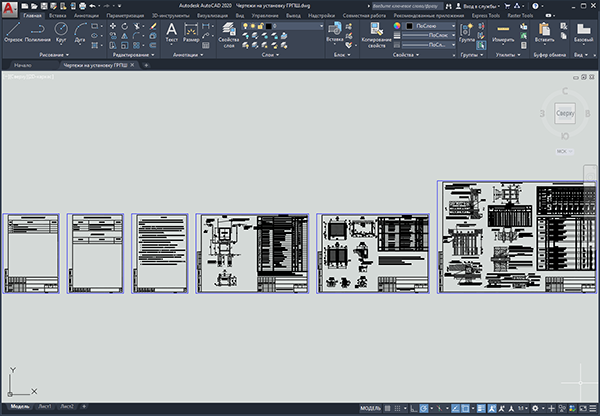600x416 pixels.
Task: Expand the Рисование panel dropdown
Action: coord(54,55)
